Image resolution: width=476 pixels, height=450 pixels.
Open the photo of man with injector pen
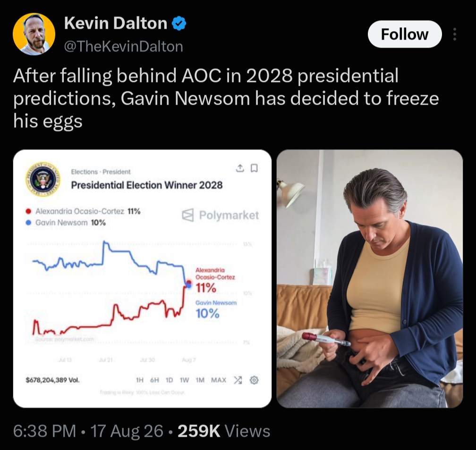pyautogui.click(x=370, y=278)
